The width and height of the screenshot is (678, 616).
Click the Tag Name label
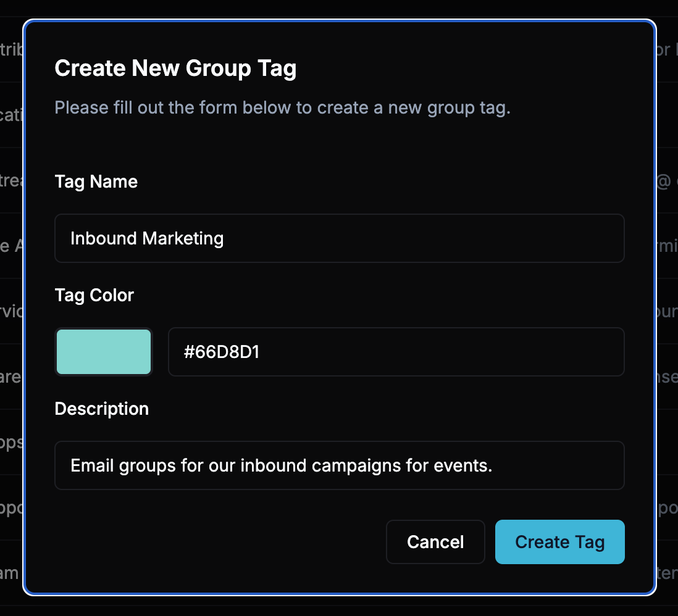(x=96, y=181)
